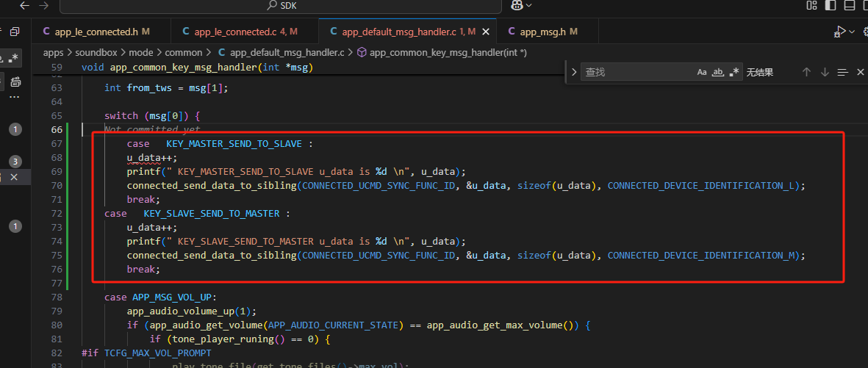The image size is (868, 368).
Task: Click the u_data++ with red squiggle
Action: 152,158
